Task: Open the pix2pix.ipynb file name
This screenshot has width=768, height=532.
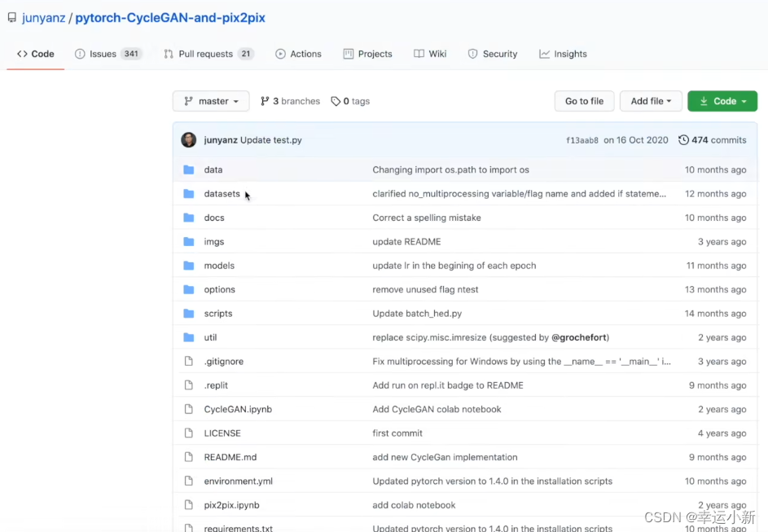Action: point(231,505)
